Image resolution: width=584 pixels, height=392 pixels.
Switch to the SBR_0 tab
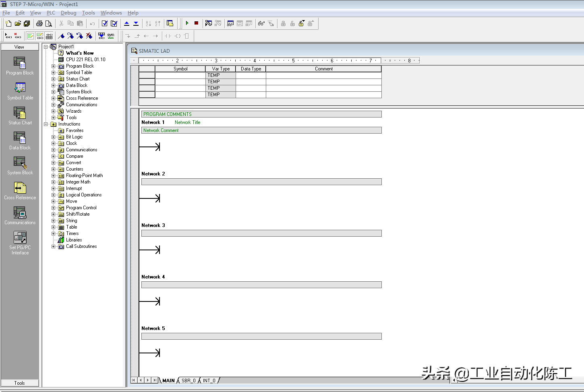pos(188,380)
